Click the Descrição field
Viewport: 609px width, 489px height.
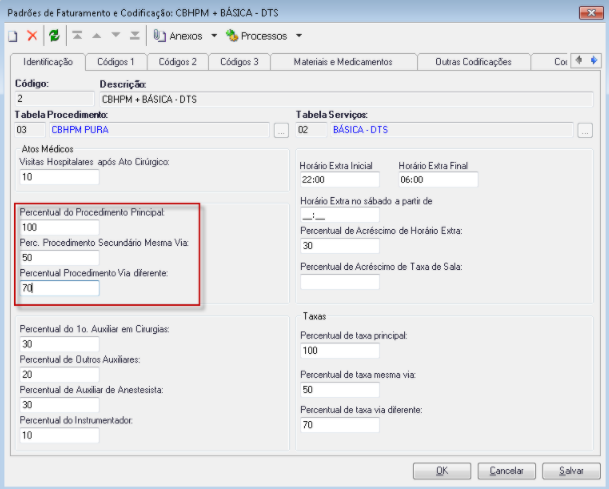(x=346, y=99)
